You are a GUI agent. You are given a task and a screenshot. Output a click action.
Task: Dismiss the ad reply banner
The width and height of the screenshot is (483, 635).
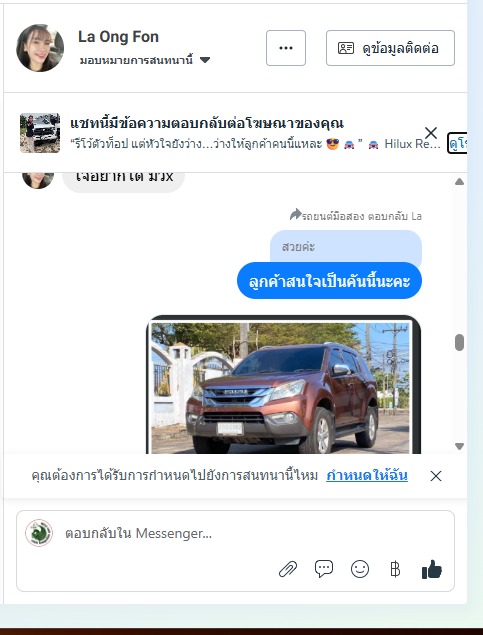pyautogui.click(x=431, y=133)
